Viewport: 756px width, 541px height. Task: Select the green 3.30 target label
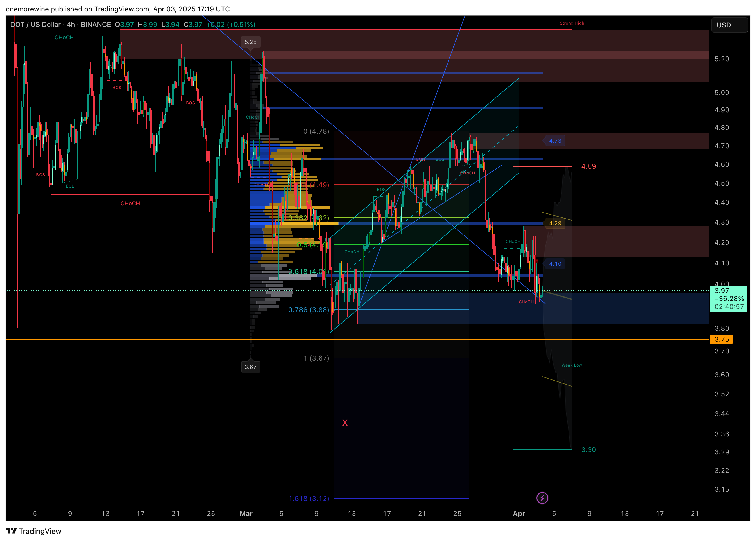pos(588,450)
